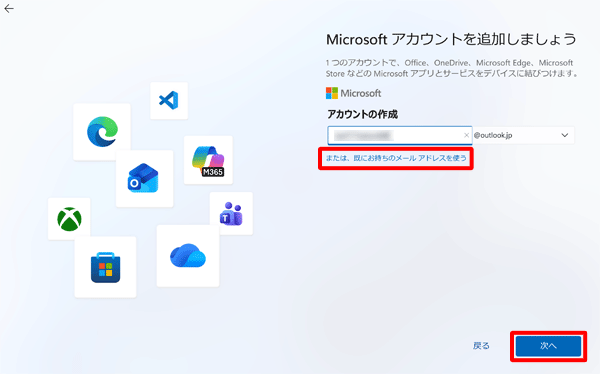Click the back arrow at top left
This screenshot has width=600, height=374.
[x=9, y=8]
